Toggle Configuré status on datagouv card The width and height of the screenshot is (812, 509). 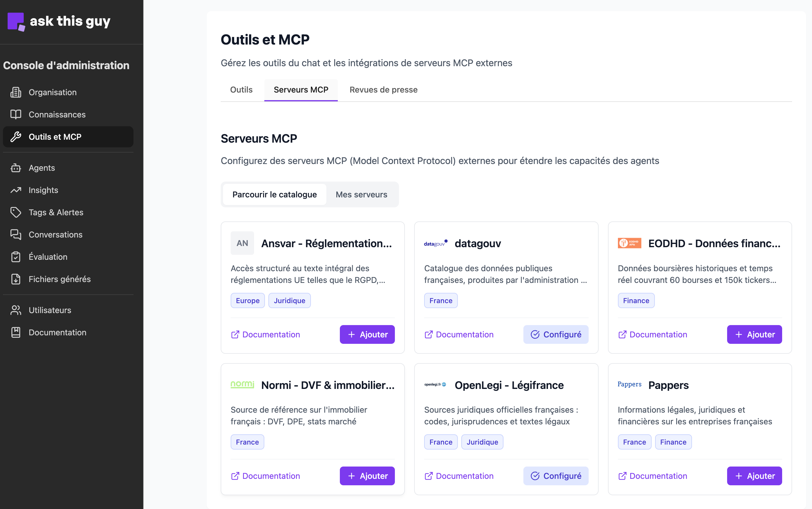(555, 334)
